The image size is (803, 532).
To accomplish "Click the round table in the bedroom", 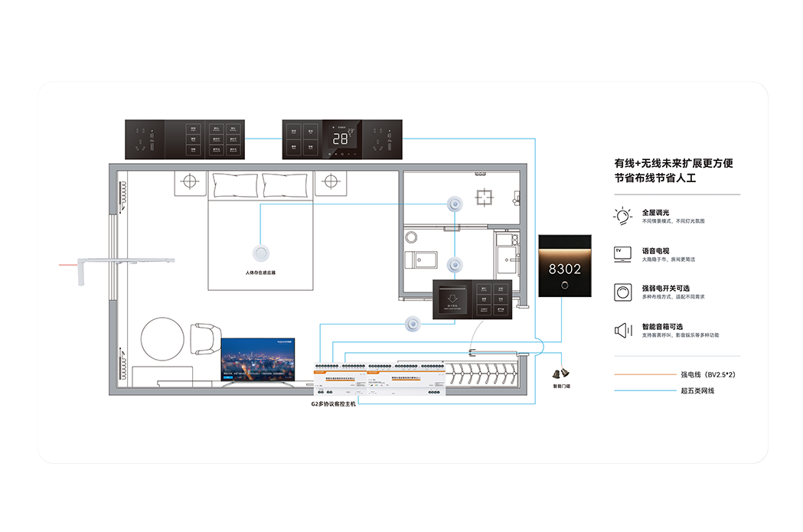I will pos(162,339).
